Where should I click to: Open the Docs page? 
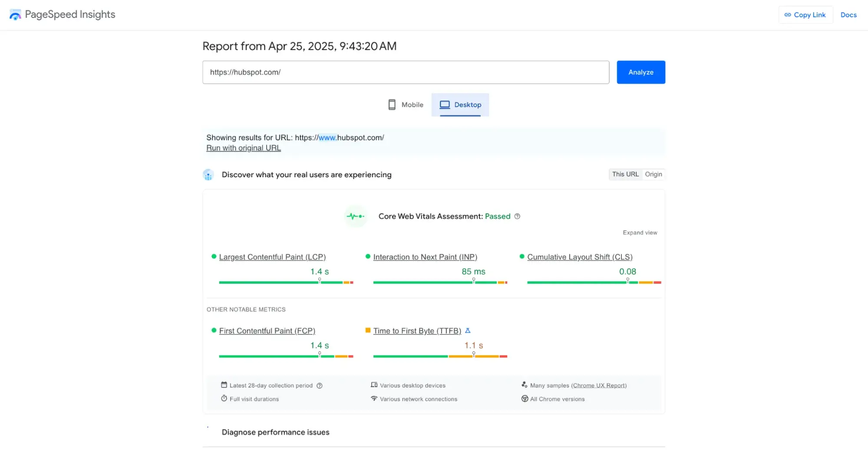(x=848, y=15)
